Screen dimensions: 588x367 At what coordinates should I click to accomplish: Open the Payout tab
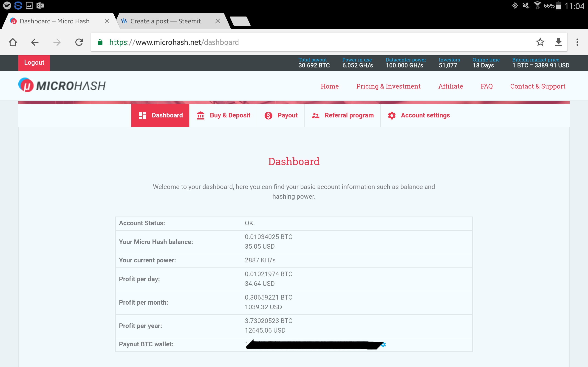[x=281, y=115]
